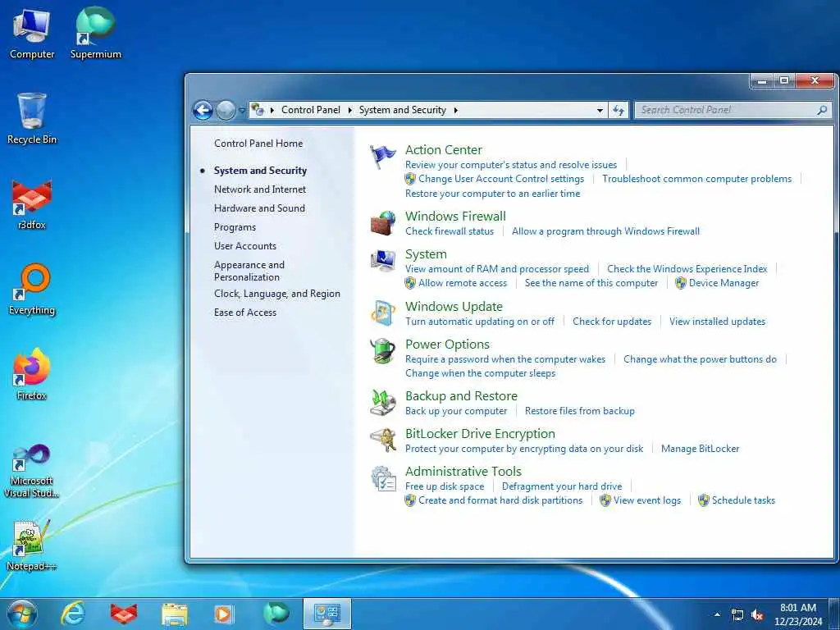The image size is (840, 630).
Task: Select the Recycle Bin desktop icon
Action: 32,119
